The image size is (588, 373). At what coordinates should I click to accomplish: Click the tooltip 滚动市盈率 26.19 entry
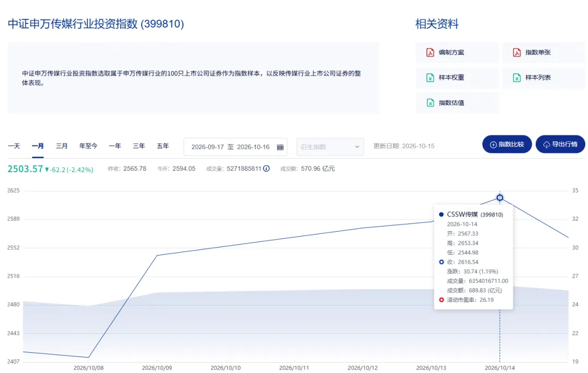(470, 300)
